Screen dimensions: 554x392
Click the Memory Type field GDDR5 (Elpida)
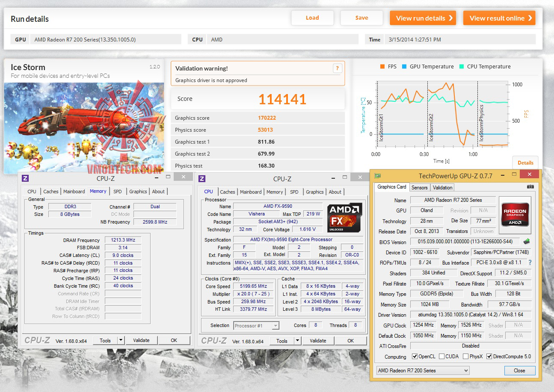pos(437,294)
